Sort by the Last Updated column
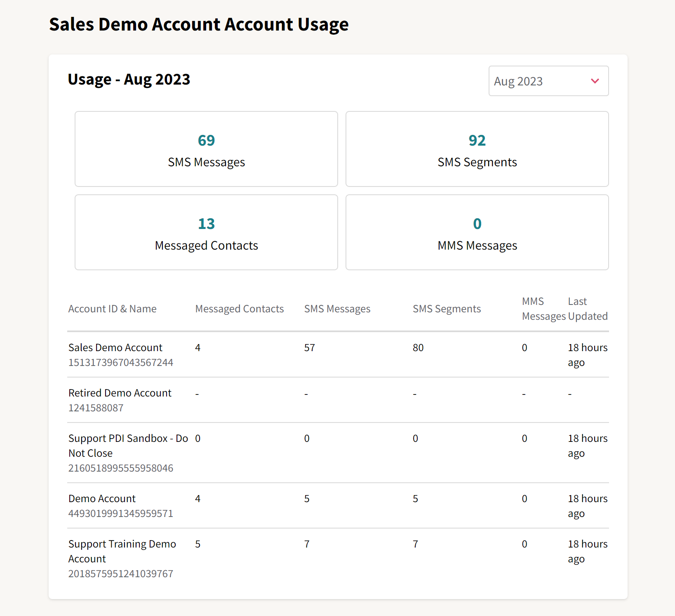 (x=587, y=309)
